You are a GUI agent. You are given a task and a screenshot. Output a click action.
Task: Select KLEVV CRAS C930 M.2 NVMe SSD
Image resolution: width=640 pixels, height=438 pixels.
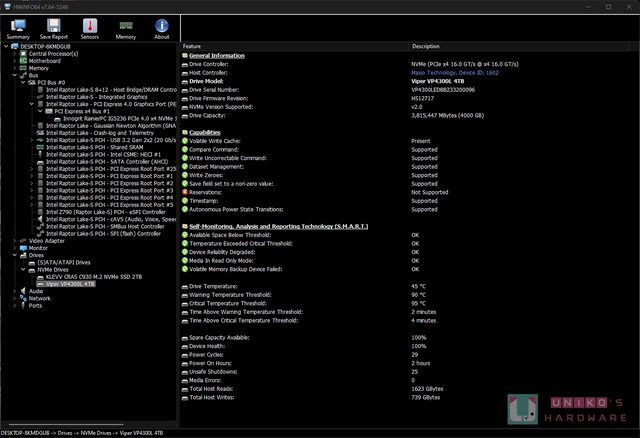(x=91, y=276)
